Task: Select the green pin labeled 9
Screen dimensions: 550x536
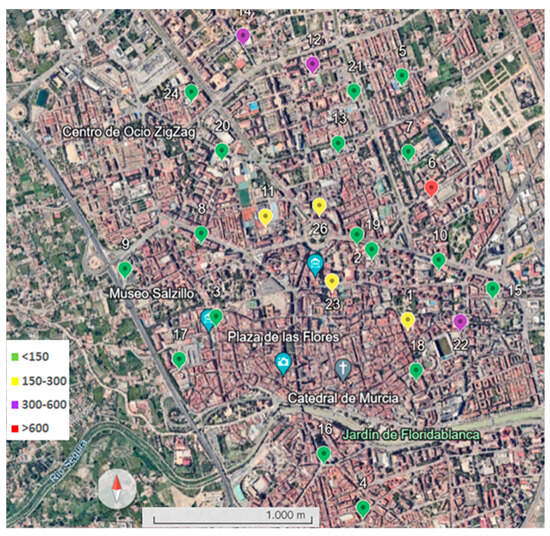Action: click(x=125, y=270)
